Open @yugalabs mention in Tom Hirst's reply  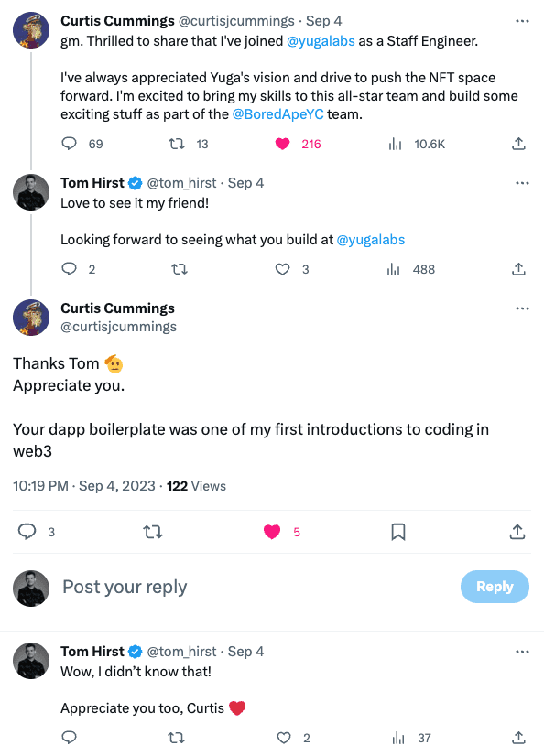pyautogui.click(x=370, y=240)
